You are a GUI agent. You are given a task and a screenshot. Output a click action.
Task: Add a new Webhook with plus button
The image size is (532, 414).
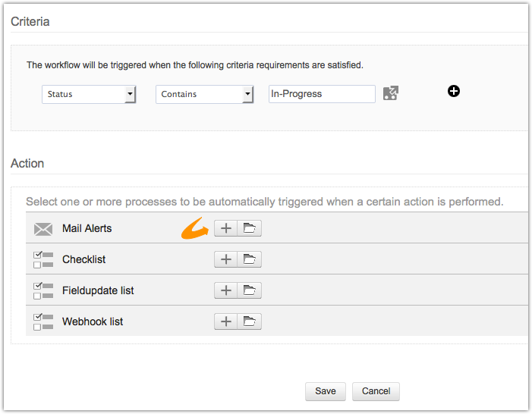click(x=226, y=321)
